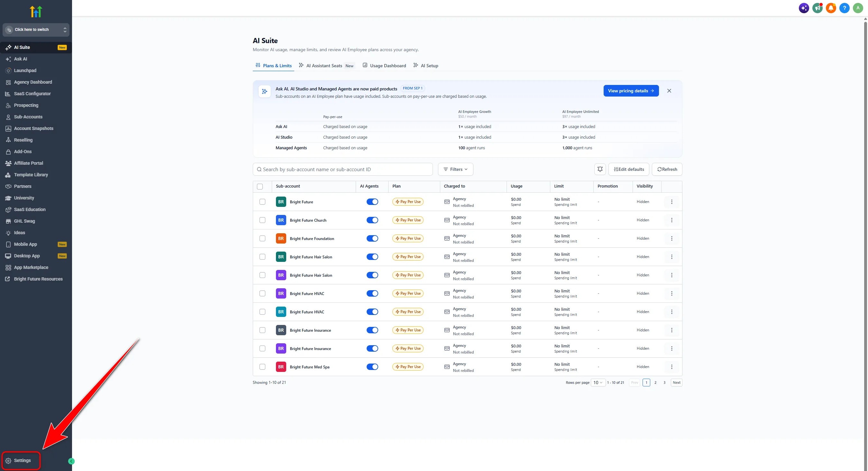Open the orange notifications bell
The image size is (868, 471).
tap(831, 8)
